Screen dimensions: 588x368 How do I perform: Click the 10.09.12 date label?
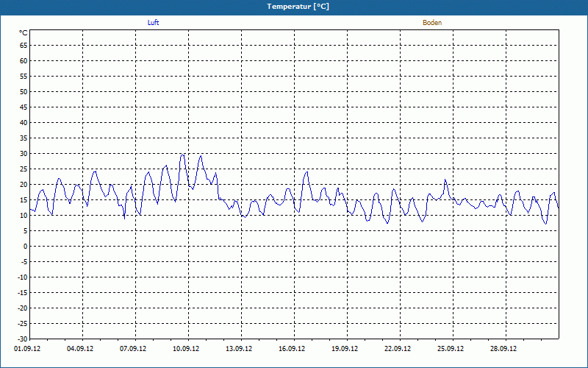coord(186,349)
